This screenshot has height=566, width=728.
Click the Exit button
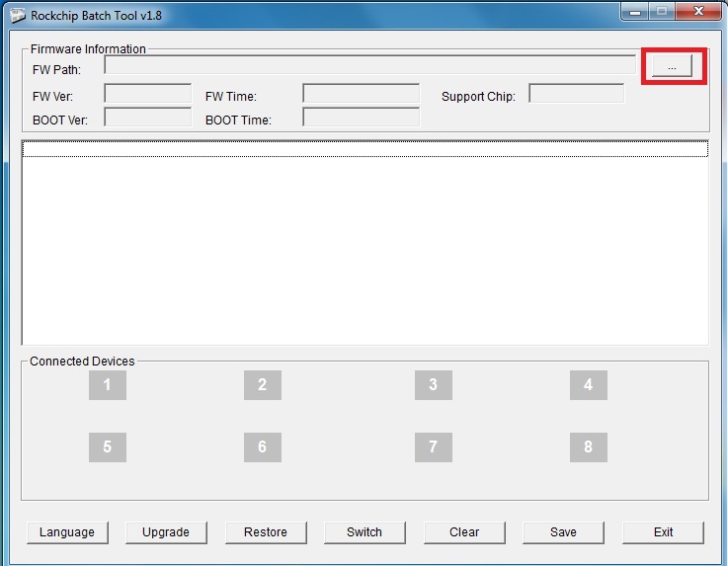coord(663,532)
